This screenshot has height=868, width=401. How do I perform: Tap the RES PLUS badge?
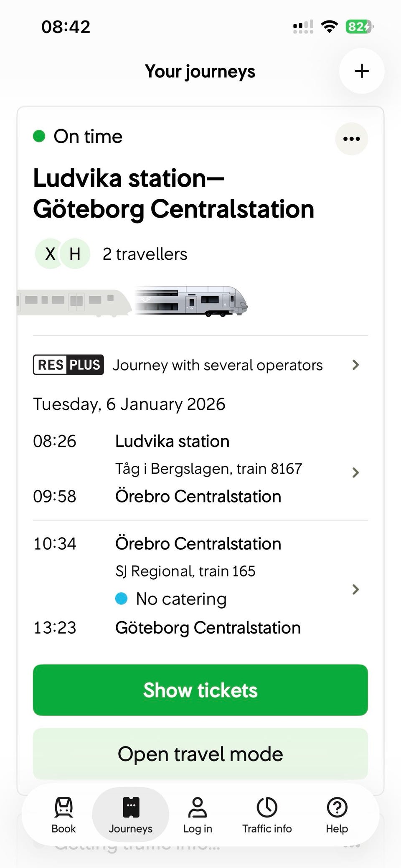click(x=69, y=365)
